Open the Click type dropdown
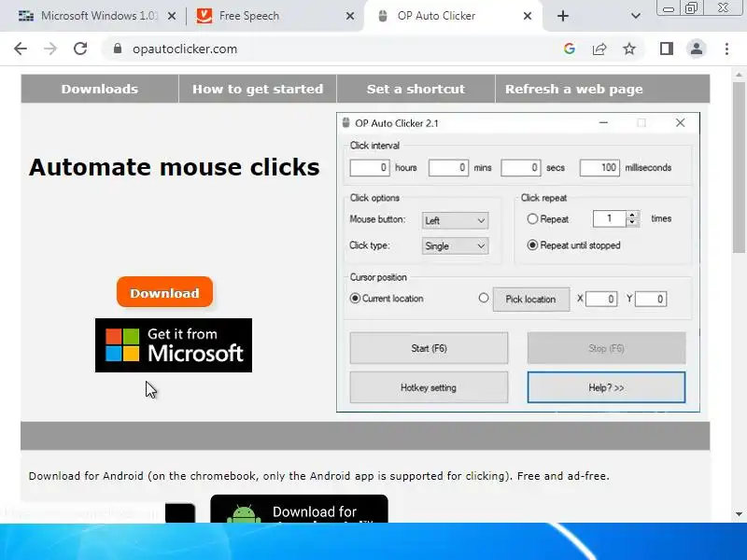Screen dimensions: 747x560 tap(455, 246)
